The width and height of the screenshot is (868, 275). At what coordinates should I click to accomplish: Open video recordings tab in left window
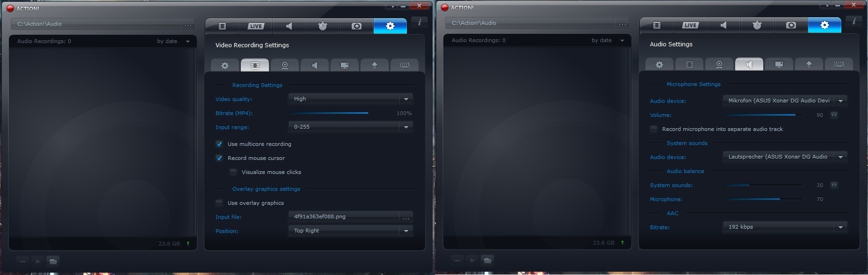pos(222,26)
